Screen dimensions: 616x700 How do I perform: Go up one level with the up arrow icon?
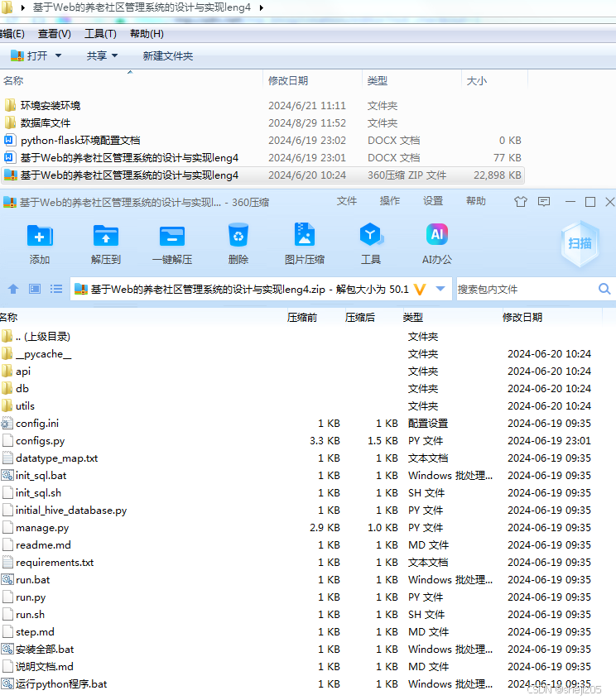click(13, 290)
